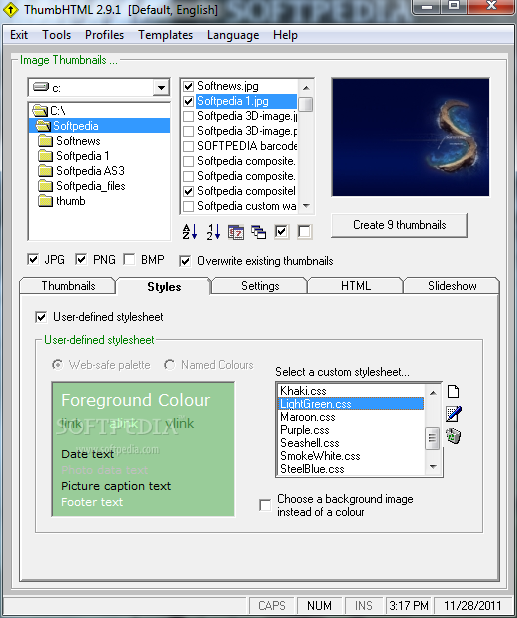Click the Softpedia 1.jpg image preview

(x=411, y=137)
